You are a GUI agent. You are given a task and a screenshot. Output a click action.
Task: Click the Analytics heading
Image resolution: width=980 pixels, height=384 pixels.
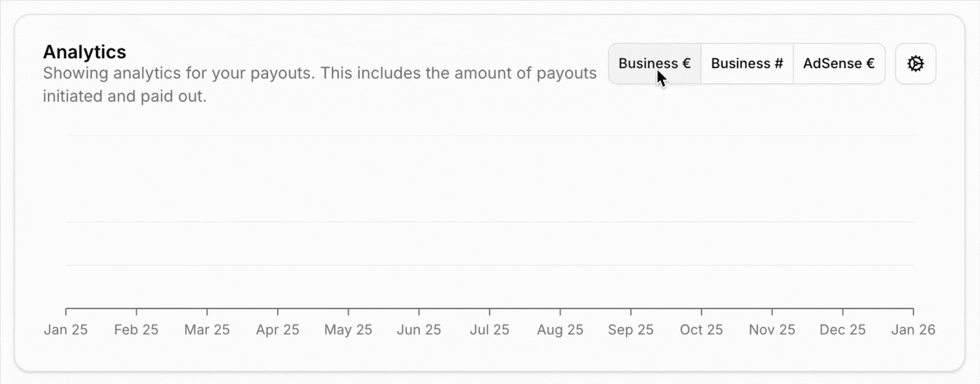click(84, 52)
